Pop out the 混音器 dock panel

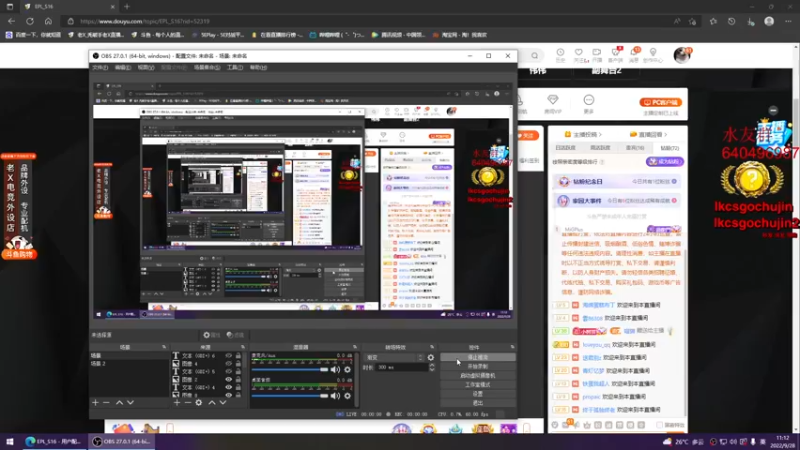pos(355,347)
